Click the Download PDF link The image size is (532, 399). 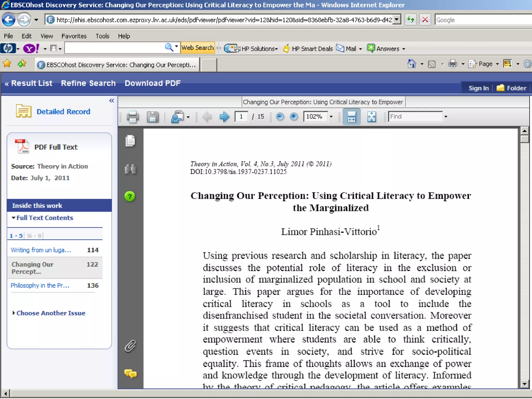tap(152, 83)
